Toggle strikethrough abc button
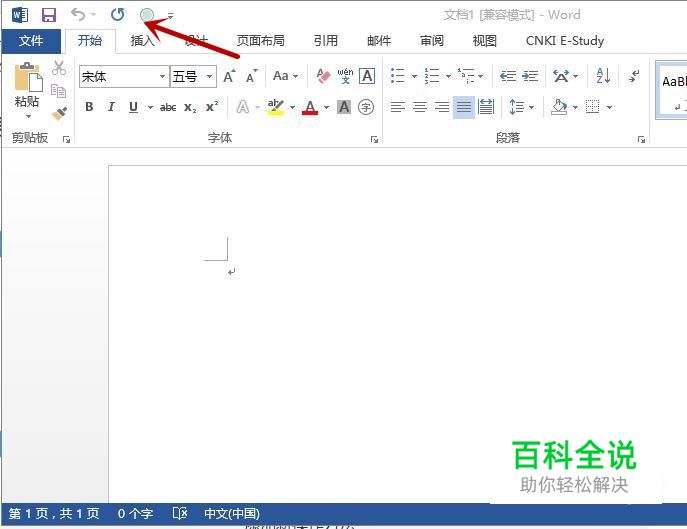This screenshot has width=687, height=529. pyautogui.click(x=168, y=107)
